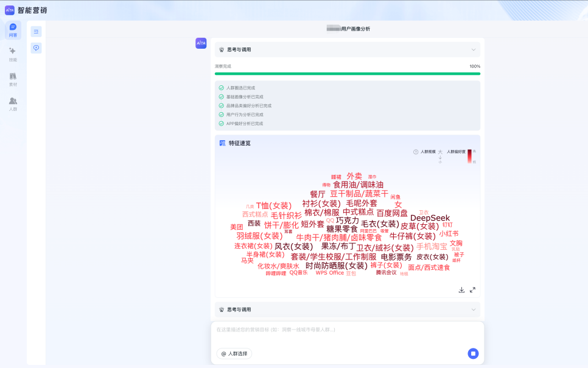Screen dimensions: 588x368
Task: Click the 人群规模 help question icon
Action: tap(416, 152)
